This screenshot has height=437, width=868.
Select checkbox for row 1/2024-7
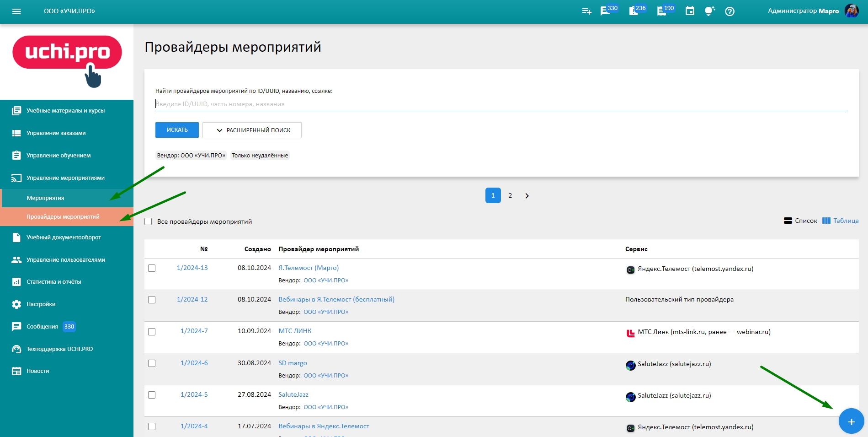pos(152,332)
